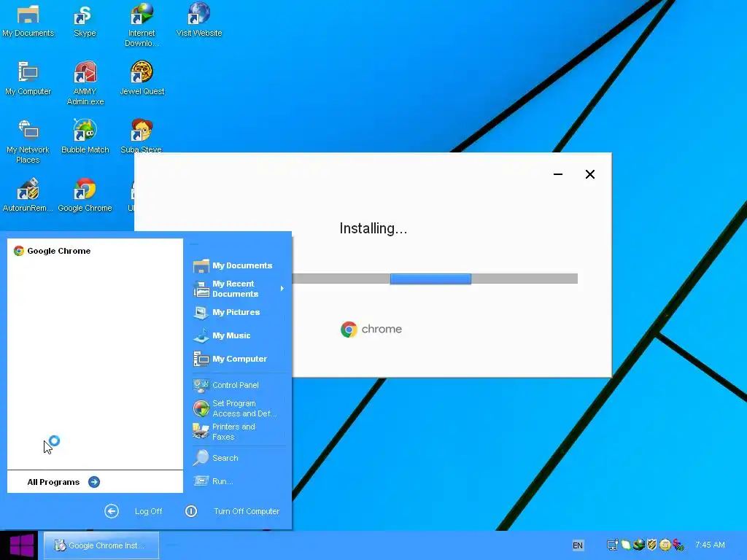Select the Skype desktop shortcut
747x560 pixels.
tap(85, 21)
